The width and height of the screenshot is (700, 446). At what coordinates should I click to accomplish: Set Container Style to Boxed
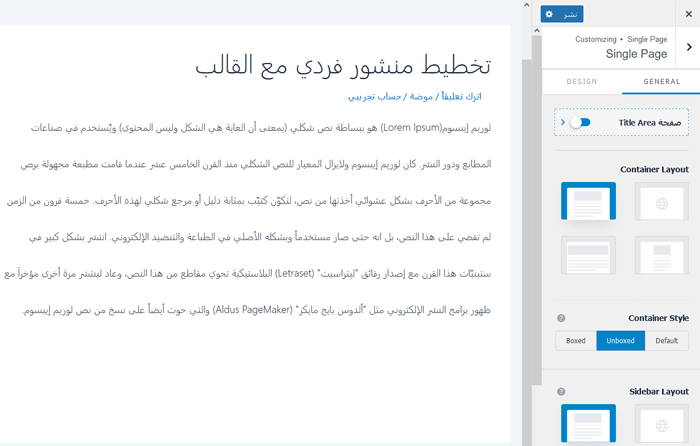[576, 341]
